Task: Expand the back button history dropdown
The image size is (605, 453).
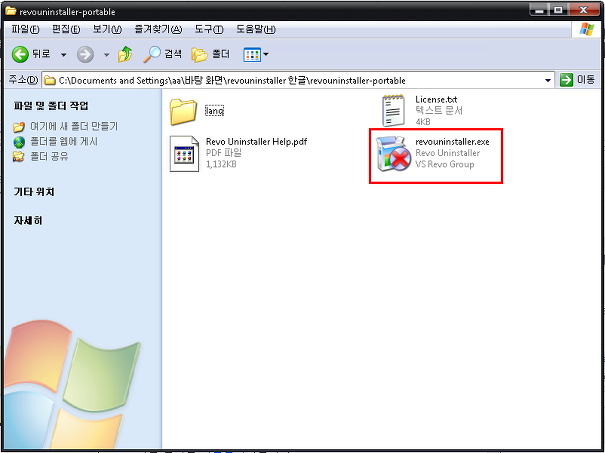Action: (64, 55)
